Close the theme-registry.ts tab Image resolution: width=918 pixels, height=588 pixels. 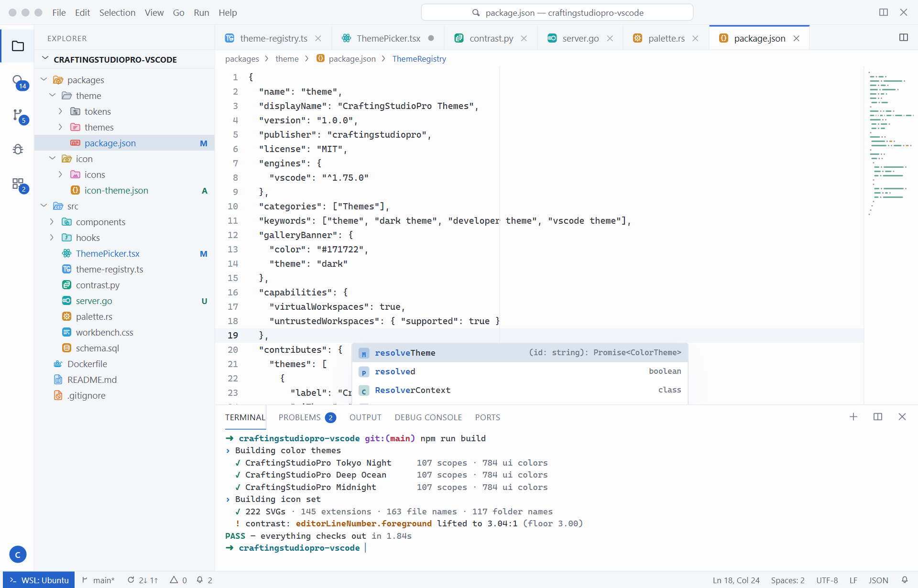(x=318, y=38)
